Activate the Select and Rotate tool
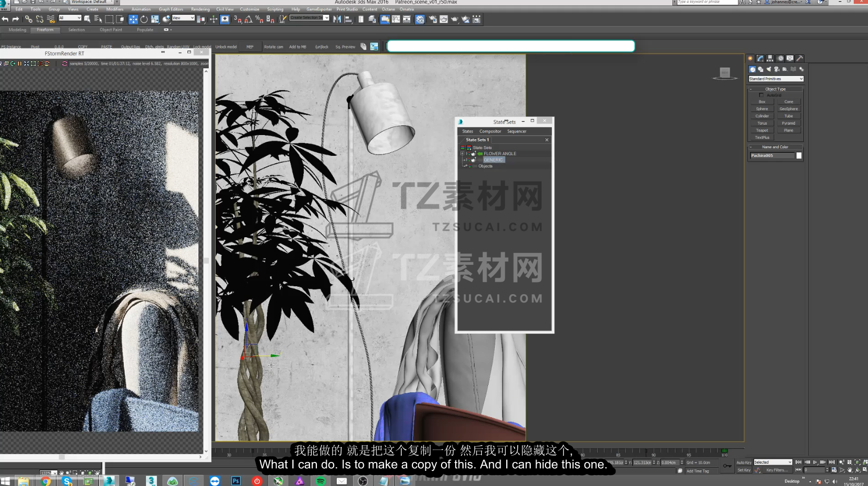 tap(144, 19)
